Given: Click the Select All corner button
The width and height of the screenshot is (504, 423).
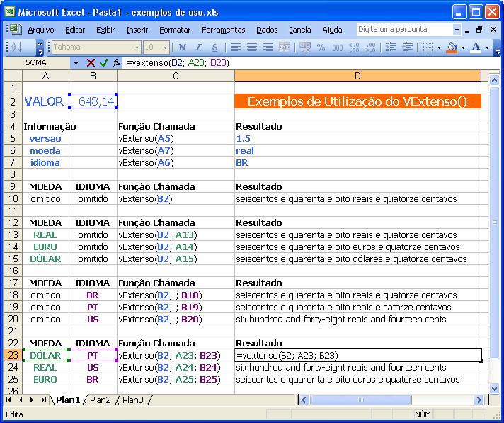Looking at the screenshot, I should coord(13,76).
